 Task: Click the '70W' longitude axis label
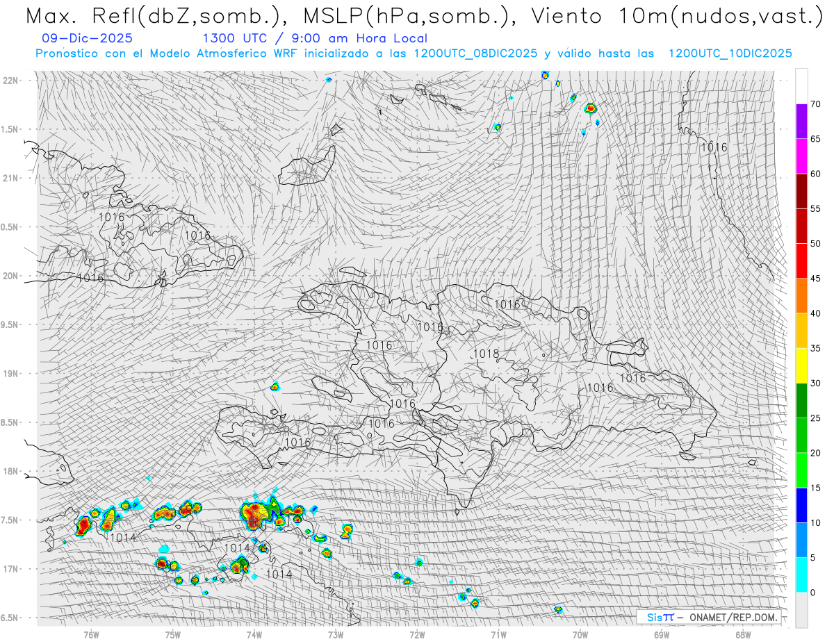[580, 634]
